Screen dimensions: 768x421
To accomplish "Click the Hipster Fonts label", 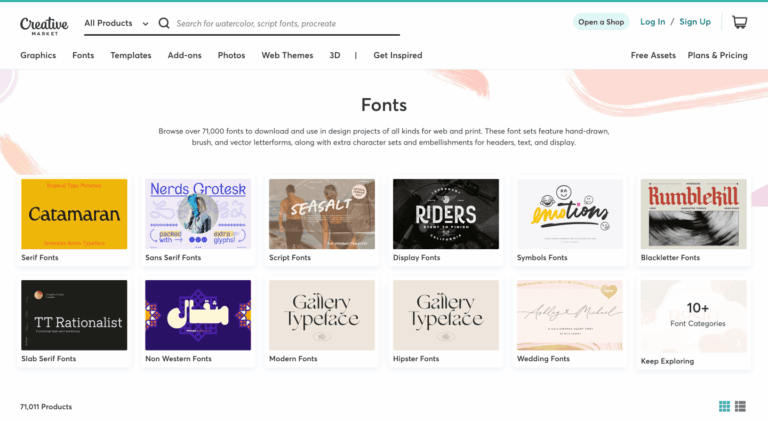I will [416, 359].
